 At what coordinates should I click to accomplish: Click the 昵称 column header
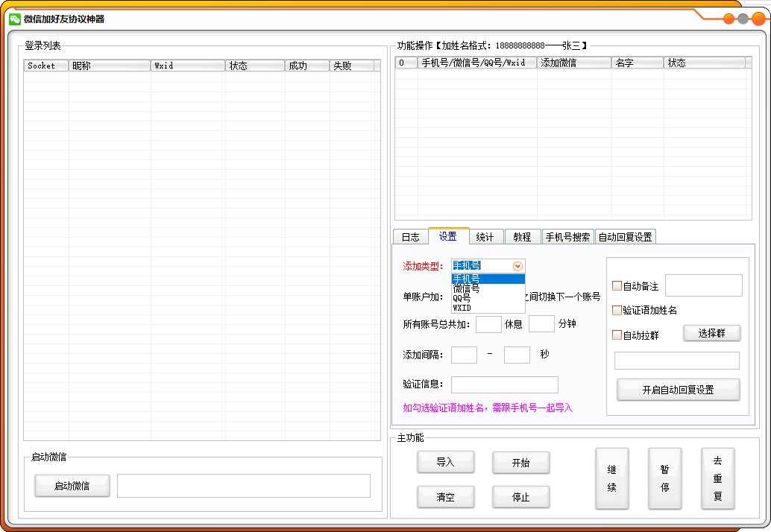[x=109, y=66]
